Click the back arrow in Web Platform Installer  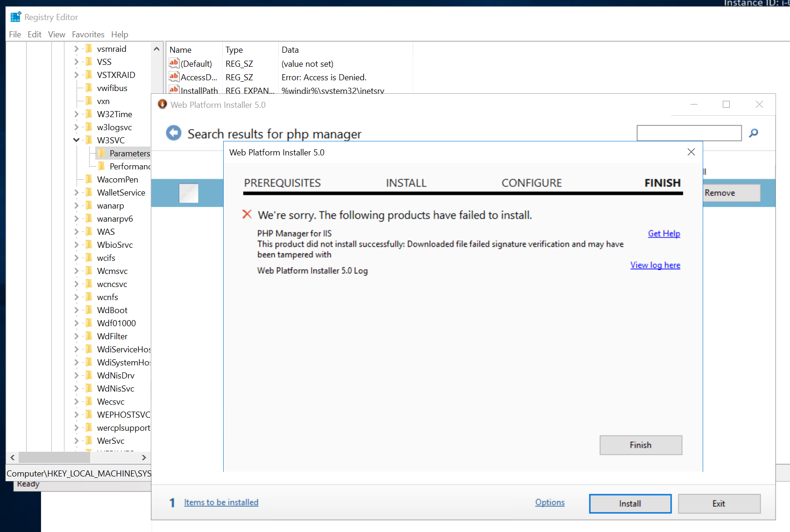click(x=174, y=133)
